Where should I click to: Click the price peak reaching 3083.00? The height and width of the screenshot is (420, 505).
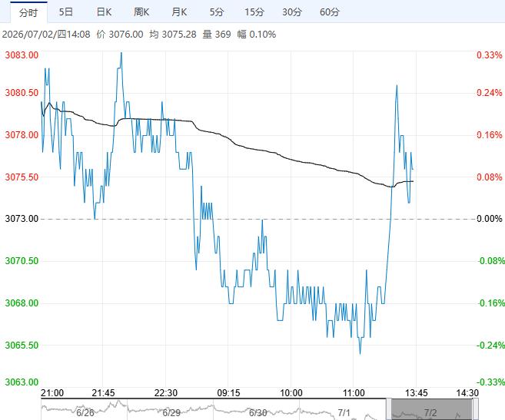click(121, 53)
